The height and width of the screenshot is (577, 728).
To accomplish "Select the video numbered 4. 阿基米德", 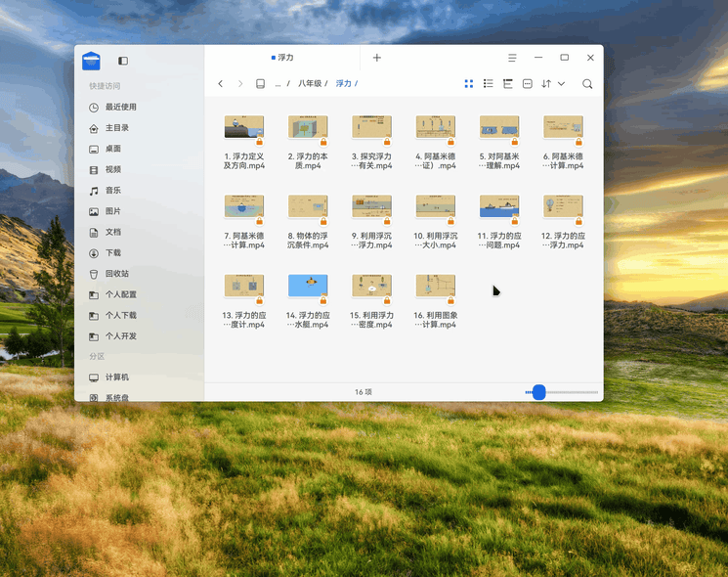I will coord(436,142).
